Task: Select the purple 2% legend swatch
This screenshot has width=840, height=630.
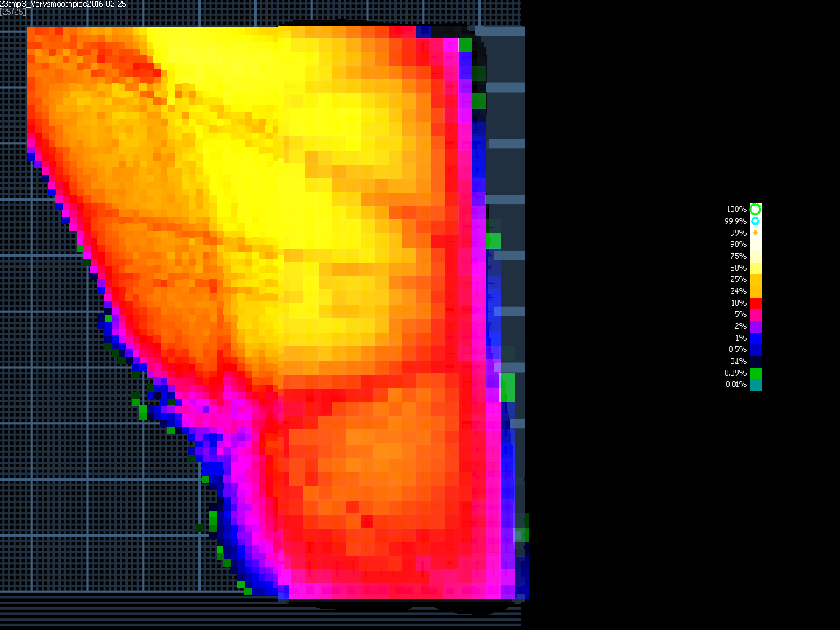Action: pos(755,326)
